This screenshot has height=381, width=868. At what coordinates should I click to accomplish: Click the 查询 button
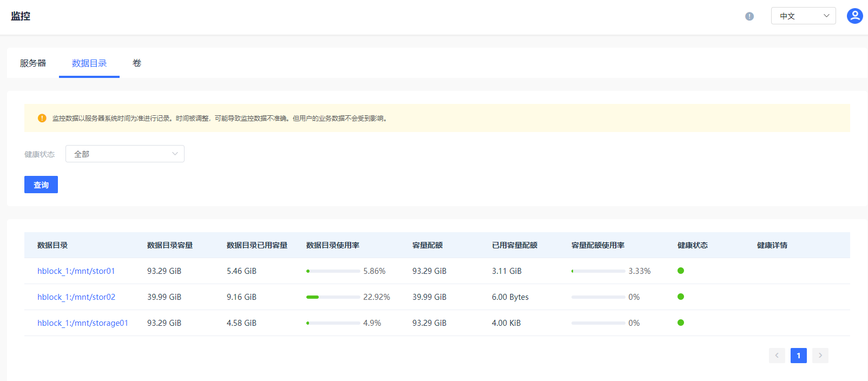click(x=41, y=185)
